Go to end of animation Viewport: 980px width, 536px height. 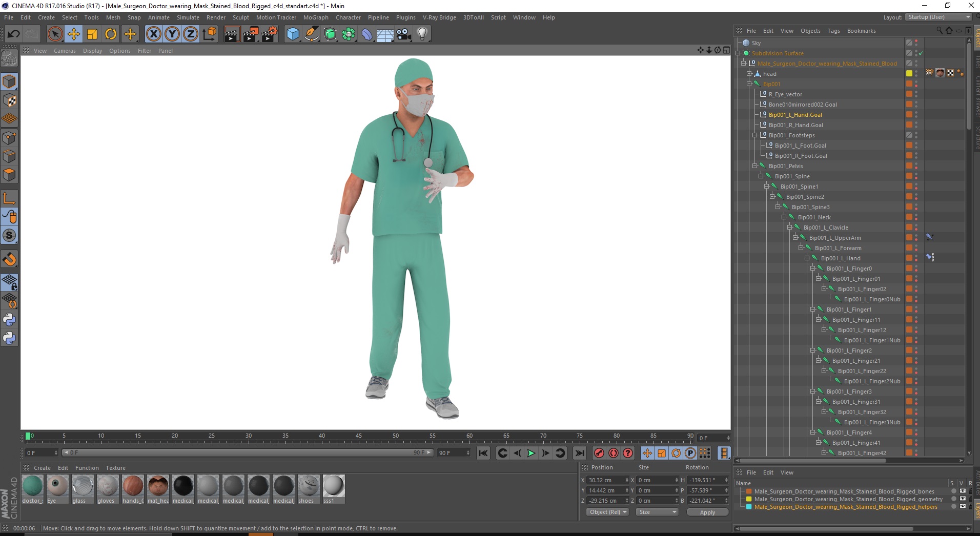tap(579, 453)
